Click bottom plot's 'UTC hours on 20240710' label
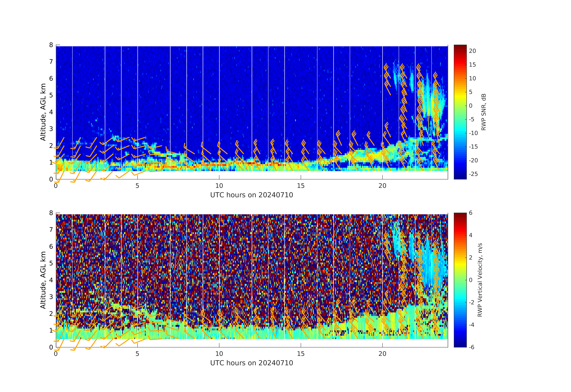 252,363
